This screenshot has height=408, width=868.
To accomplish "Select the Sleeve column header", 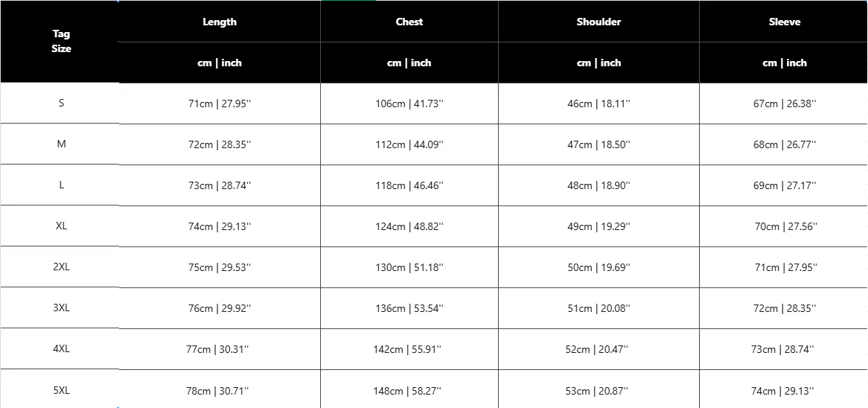I will pos(785,22).
